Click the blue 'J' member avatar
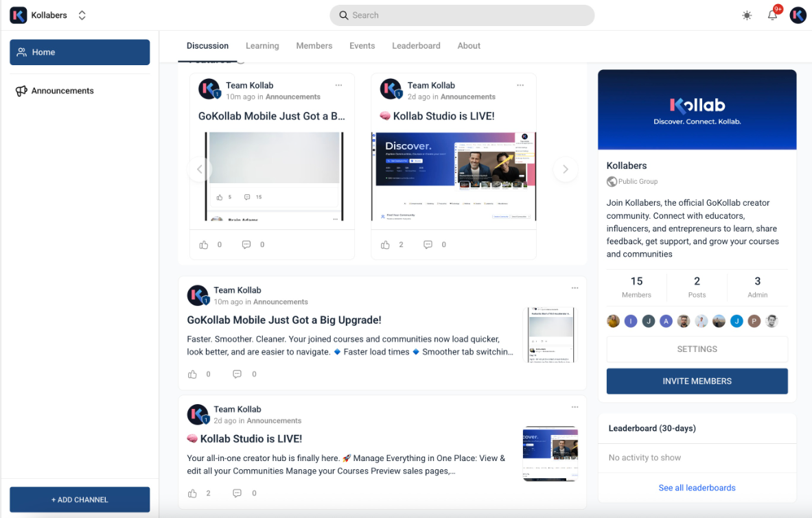The width and height of the screenshot is (812, 518). tap(736, 321)
